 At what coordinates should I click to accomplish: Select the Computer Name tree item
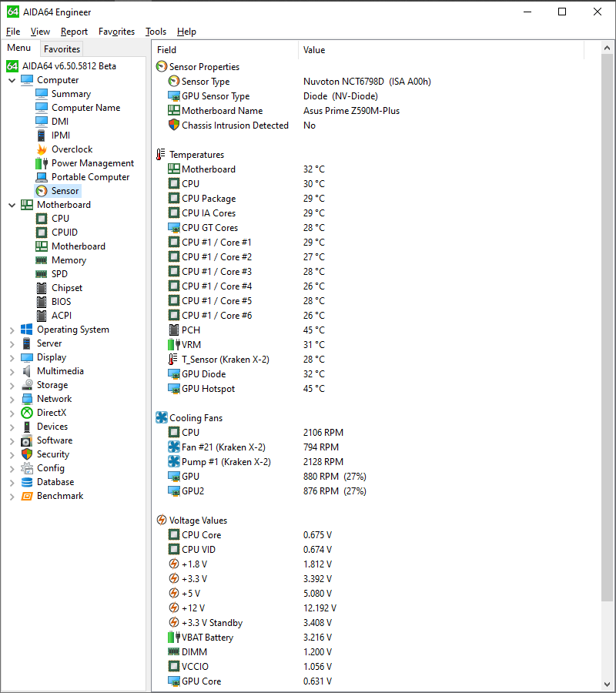(x=85, y=107)
